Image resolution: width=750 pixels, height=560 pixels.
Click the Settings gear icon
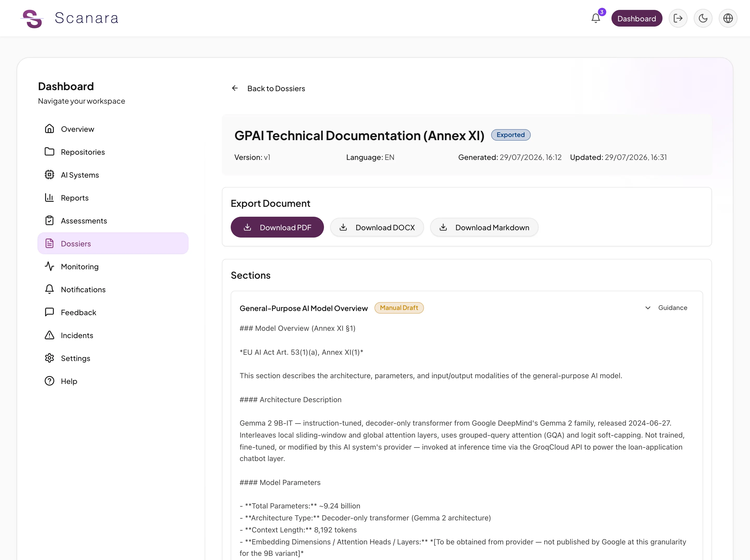tap(49, 358)
